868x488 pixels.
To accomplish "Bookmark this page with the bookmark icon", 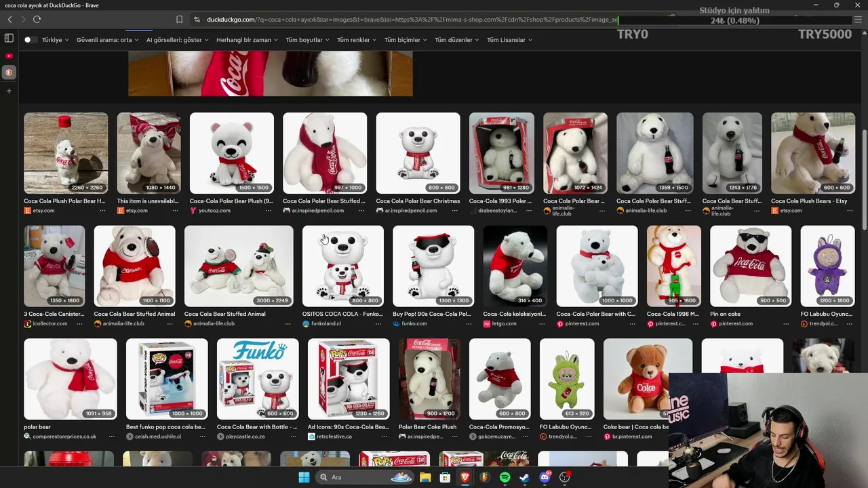I will [x=179, y=20].
